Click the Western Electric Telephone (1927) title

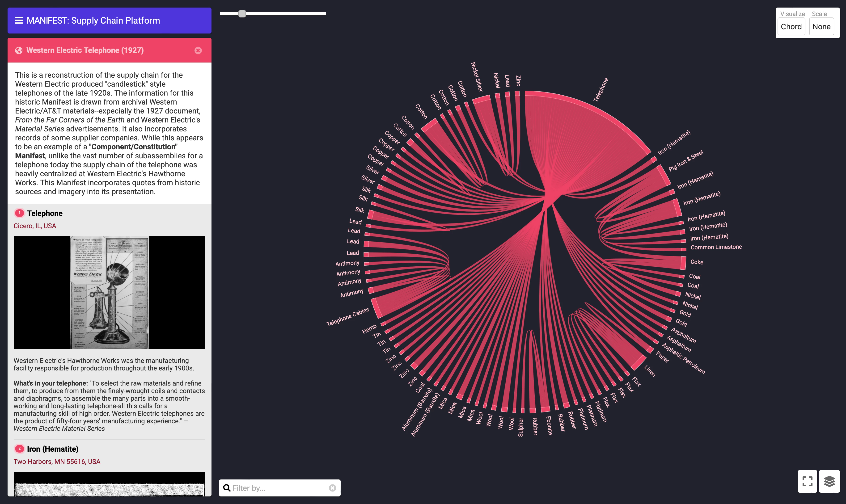(x=85, y=50)
